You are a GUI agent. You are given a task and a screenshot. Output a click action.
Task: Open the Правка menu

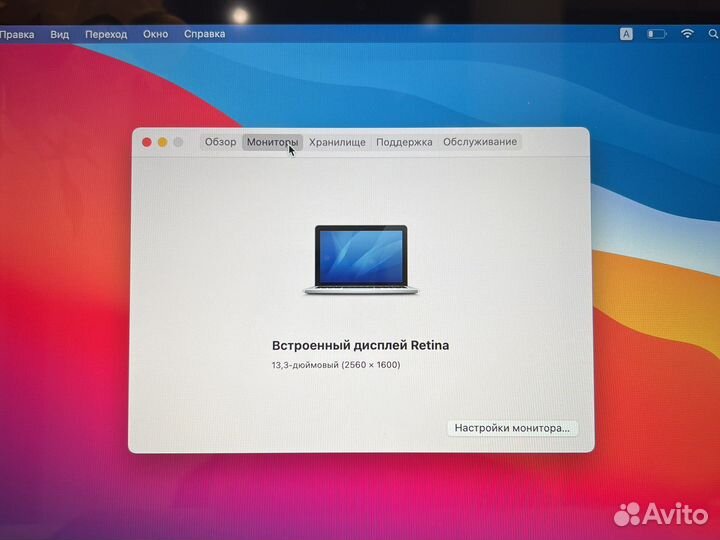coord(16,34)
